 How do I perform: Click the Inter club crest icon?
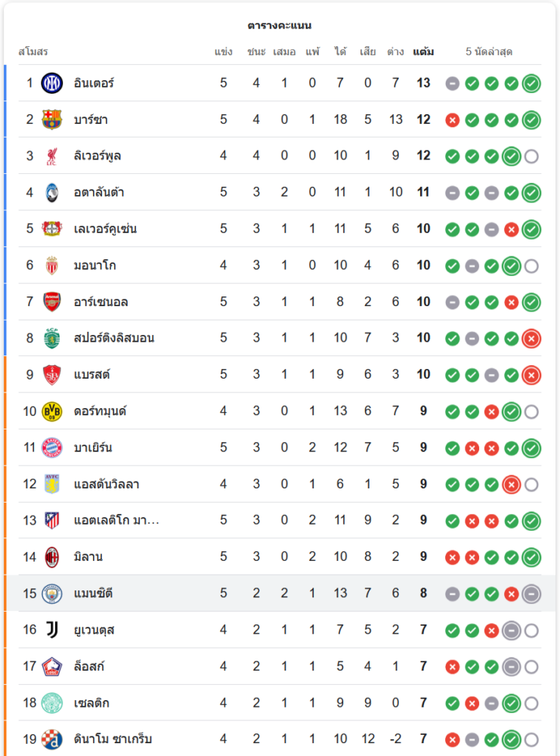tap(51, 83)
